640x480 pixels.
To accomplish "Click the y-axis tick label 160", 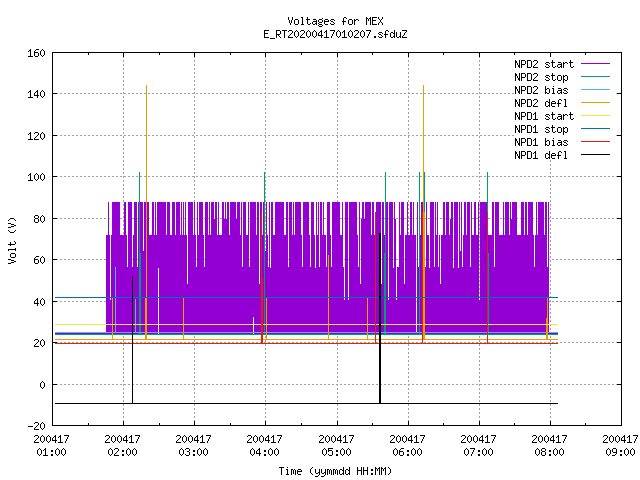I will 36,53.
